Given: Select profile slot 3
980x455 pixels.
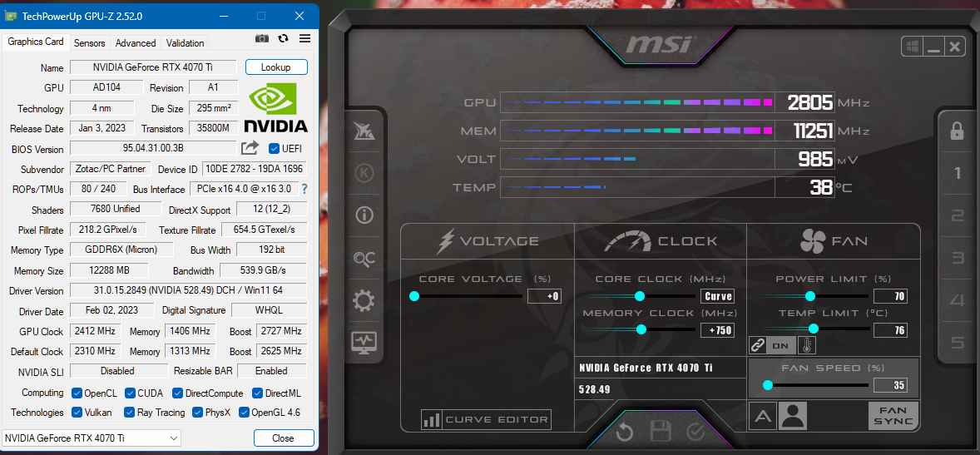Looking at the screenshot, I should click(957, 258).
